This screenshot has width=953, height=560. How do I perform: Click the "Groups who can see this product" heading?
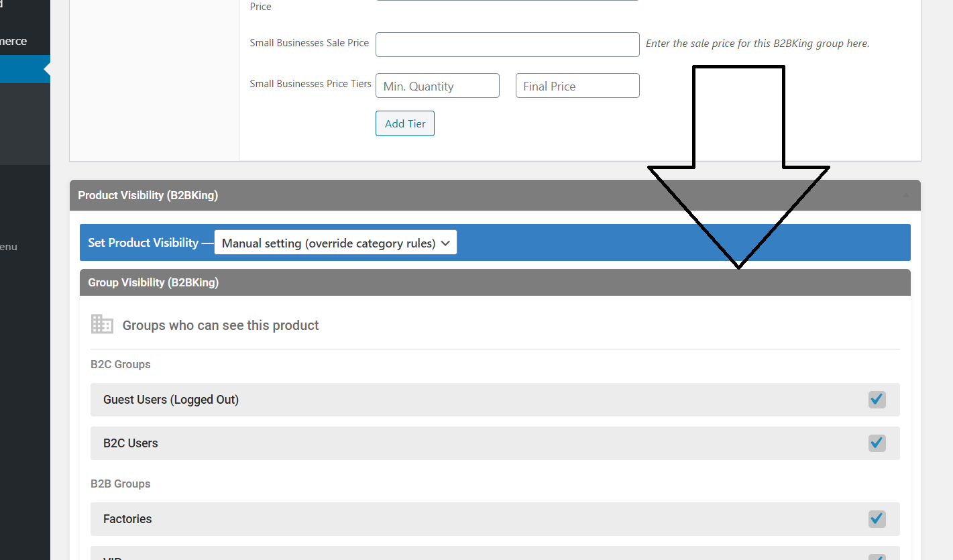(221, 325)
